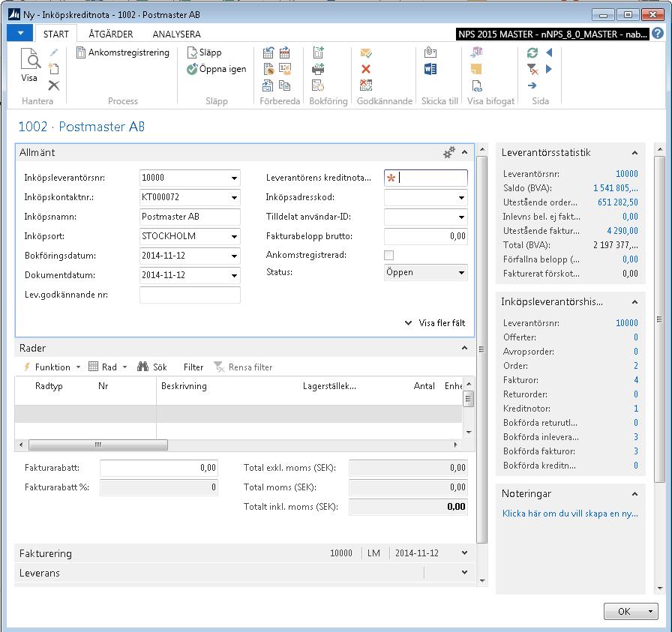Run Ankomstregistrering in the Process group
The height and width of the screenshot is (632, 672).
click(122, 52)
